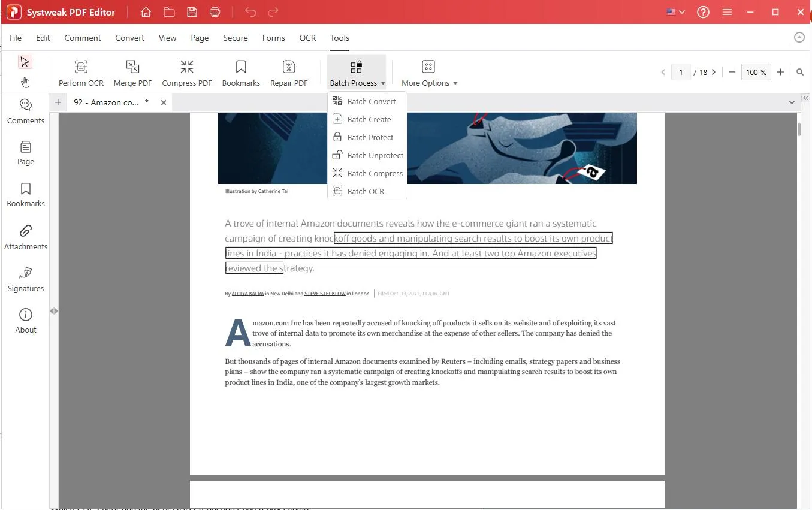The image size is (812, 510).
Task: Show the About information panel
Action: [x=26, y=321]
